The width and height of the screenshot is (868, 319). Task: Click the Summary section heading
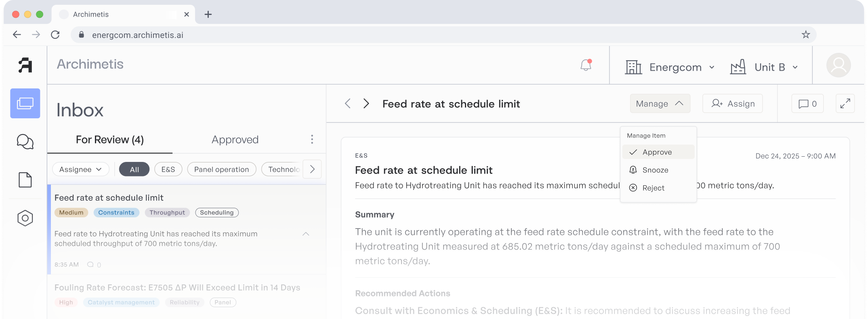click(374, 215)
